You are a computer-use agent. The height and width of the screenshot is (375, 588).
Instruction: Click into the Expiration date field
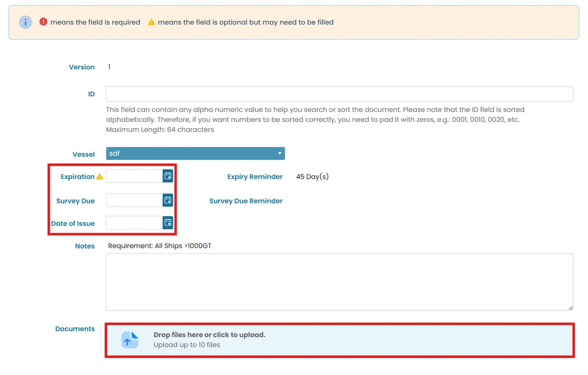(x=134, y=176)
